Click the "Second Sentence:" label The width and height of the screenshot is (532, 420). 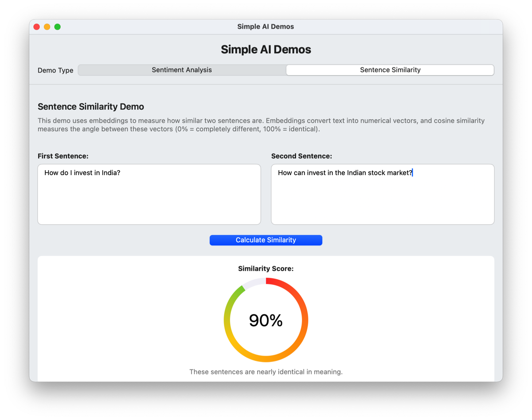tap(301, 156)
